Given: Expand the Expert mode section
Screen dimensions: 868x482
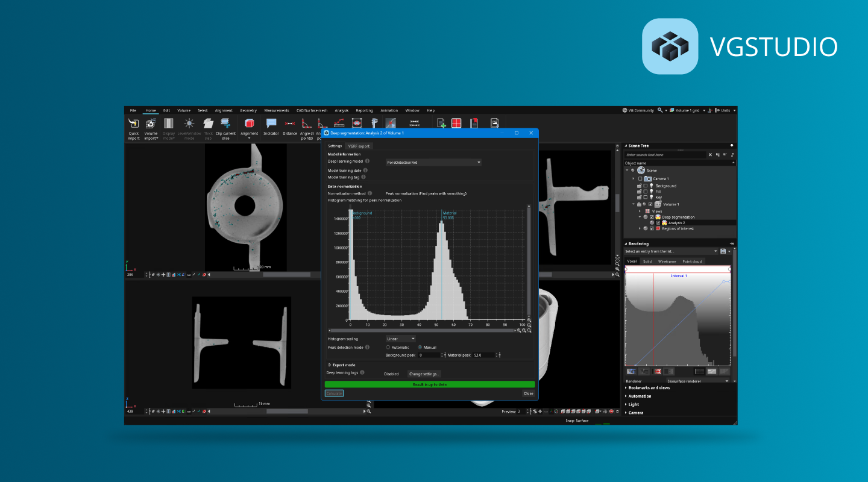Looking at the screenshot, I should click(x=330, y=365).
